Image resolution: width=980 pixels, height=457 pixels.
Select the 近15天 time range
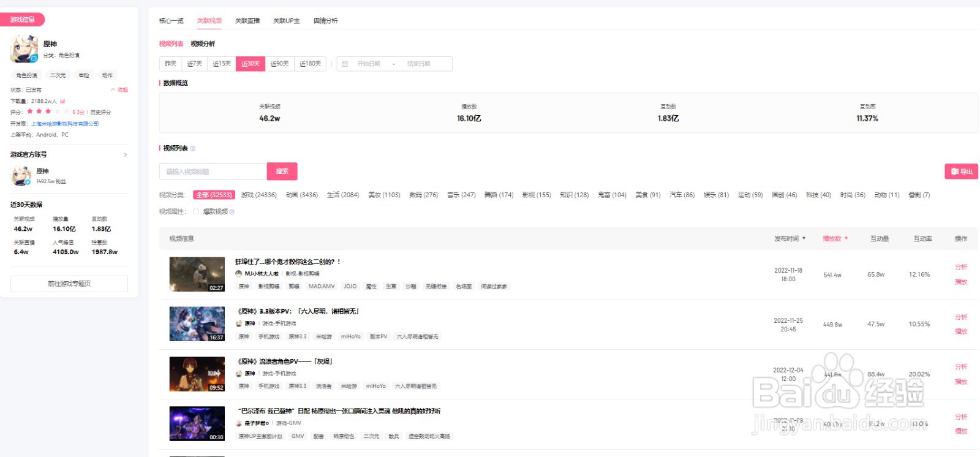click(222, 64)
